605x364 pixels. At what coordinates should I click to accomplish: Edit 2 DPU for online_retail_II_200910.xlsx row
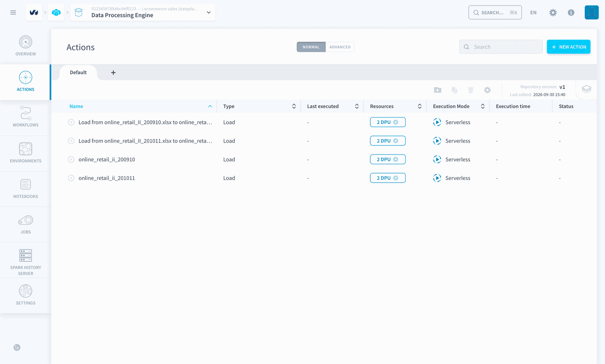pyautogui.click(x=388, y=122)
